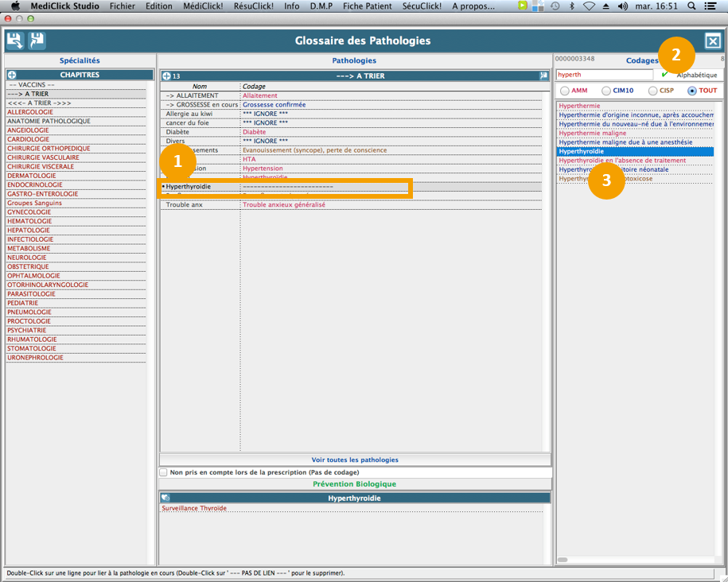The image size is (728, 582).
Task: Select the AMM radio button
Action: (x=565, y=91)
